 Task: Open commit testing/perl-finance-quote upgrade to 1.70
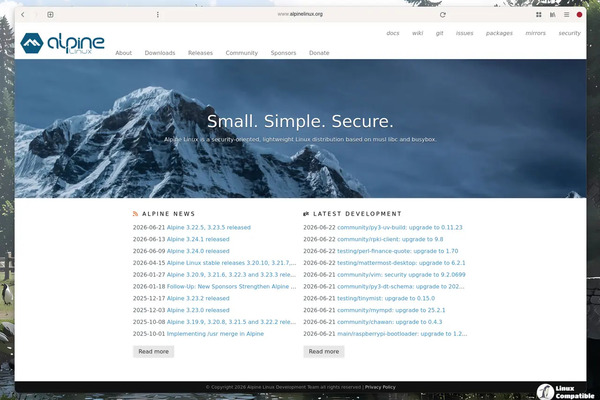[398, 251]
